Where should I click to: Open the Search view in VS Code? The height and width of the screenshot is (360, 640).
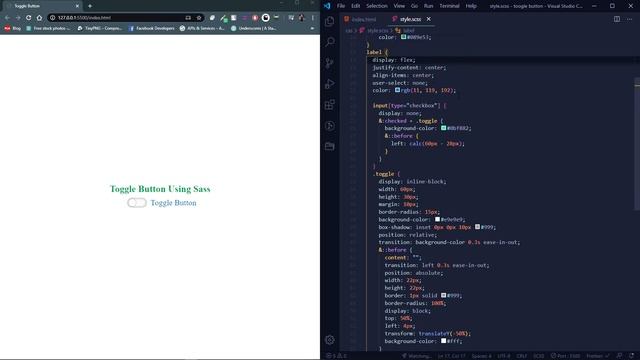click(330, 42)
